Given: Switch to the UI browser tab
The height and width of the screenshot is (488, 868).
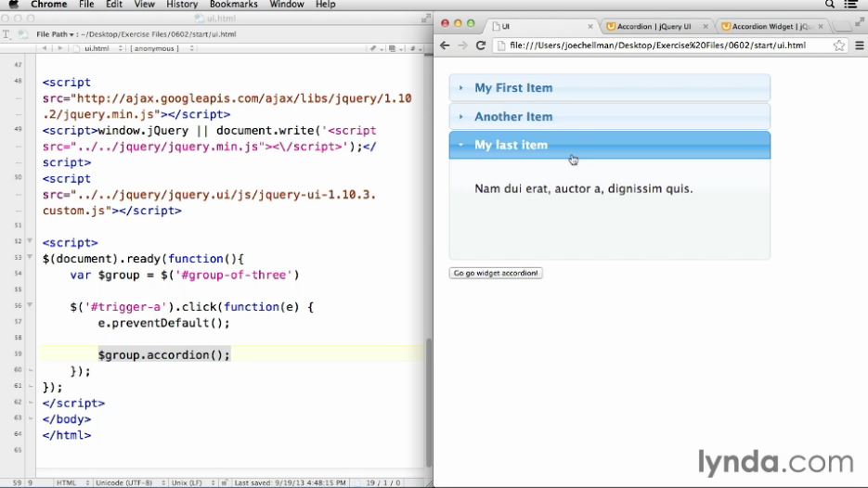Looking at the screenshot, I should click(542, 26).
